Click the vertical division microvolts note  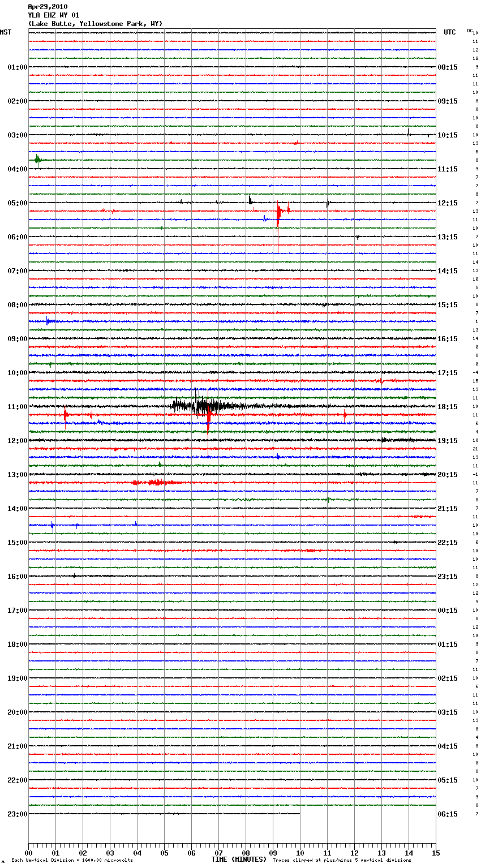(x=72, y=861)
